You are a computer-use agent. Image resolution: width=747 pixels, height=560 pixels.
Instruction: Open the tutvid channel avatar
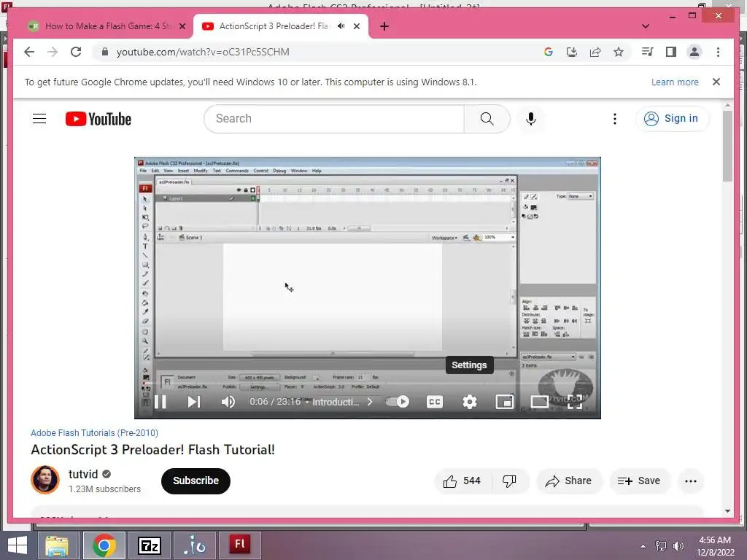point(45,480)
